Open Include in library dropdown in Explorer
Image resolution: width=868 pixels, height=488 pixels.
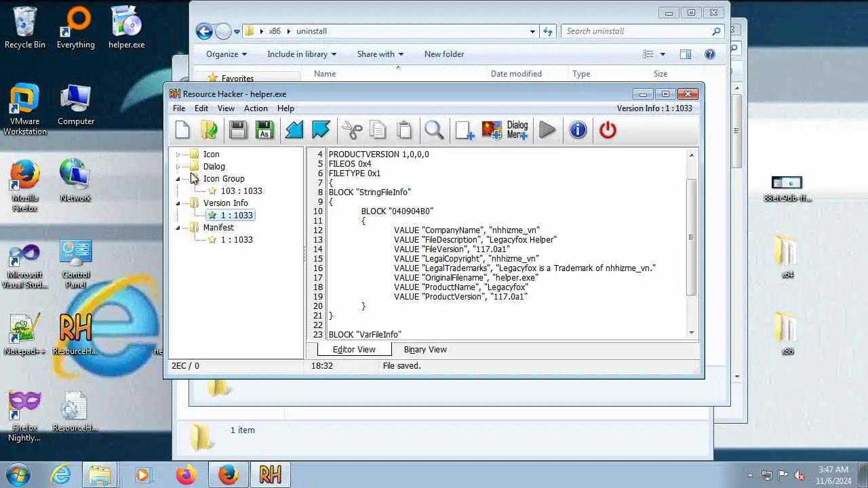point(302,54)
